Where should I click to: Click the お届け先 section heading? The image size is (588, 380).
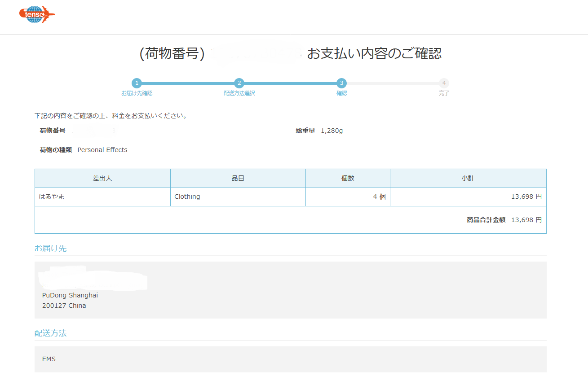(x=51, y=248)
